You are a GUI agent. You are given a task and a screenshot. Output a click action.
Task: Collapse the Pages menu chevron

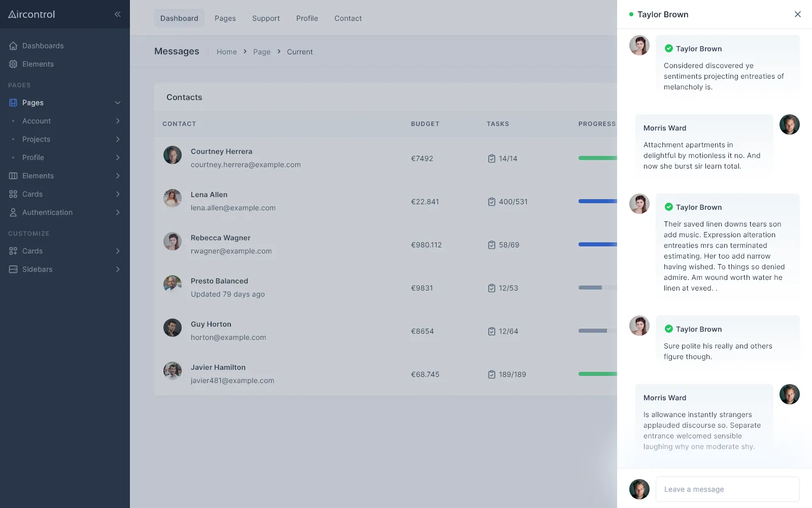click(x=118, y=103)
